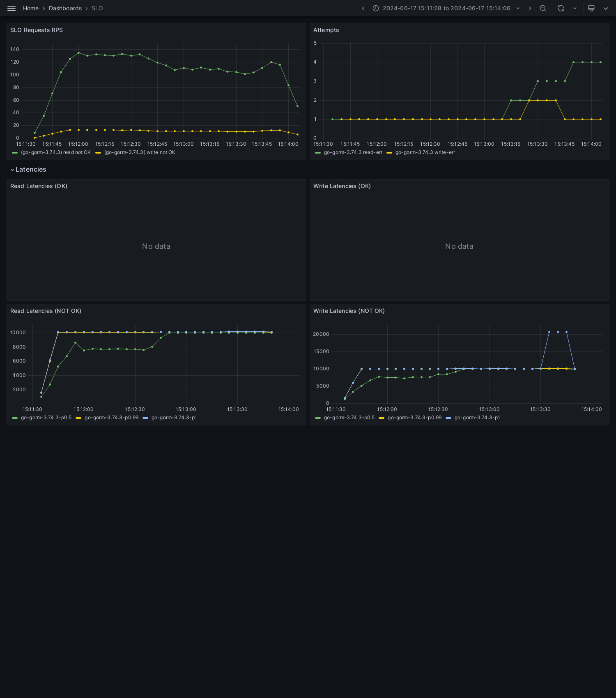Click blue swatch of p1 in Write Latencies
The image size is (616, 698).
point(448,418)
